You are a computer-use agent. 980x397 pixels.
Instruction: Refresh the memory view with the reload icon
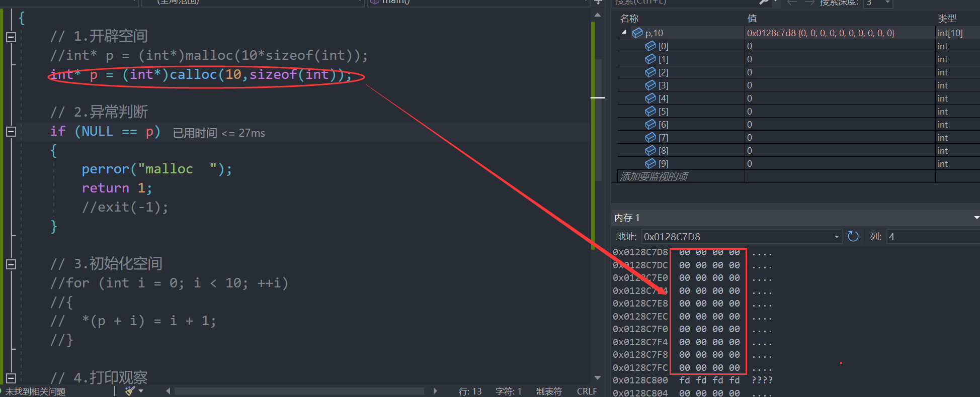(x=853, y=236)
